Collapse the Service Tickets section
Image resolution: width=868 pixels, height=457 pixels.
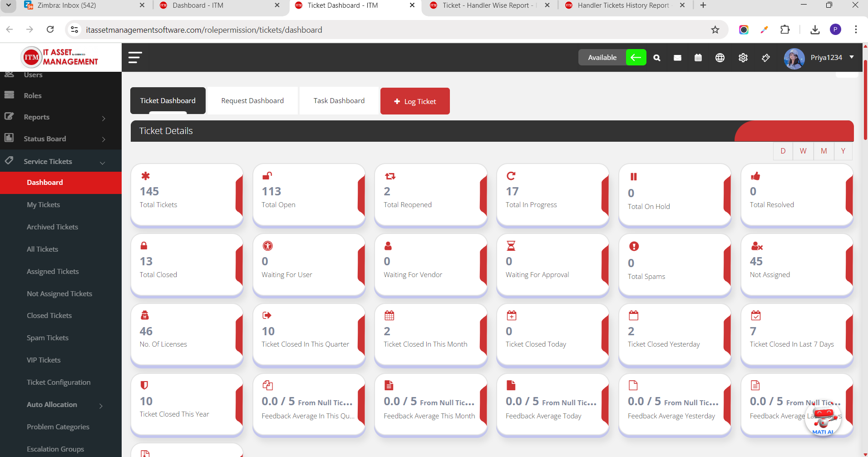click(x=48, y=161)
